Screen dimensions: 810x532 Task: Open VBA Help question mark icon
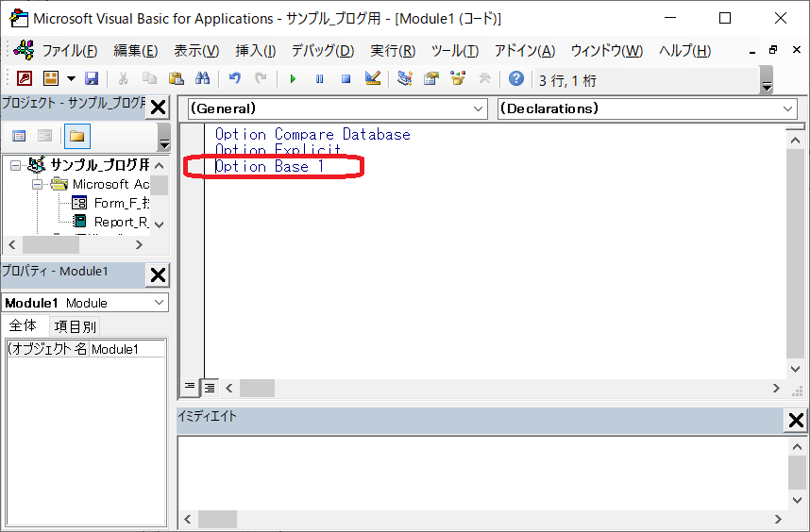pyautogui.click(x=516, y=78)
